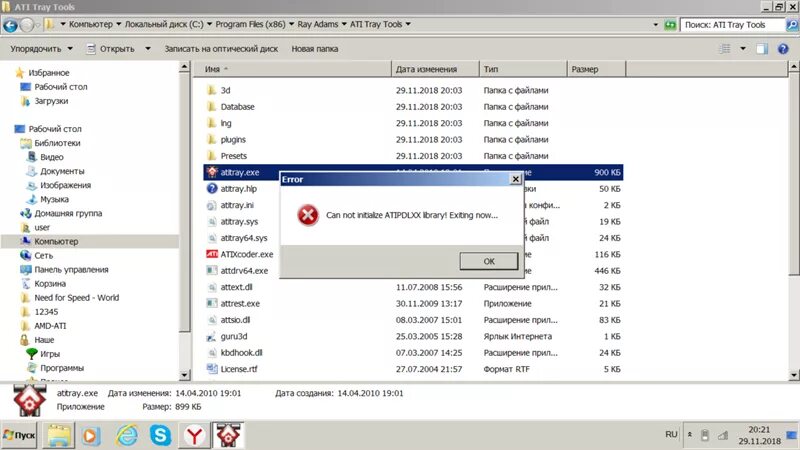
Task: Select atitray.exe application icon
Action: coord(212,172)
